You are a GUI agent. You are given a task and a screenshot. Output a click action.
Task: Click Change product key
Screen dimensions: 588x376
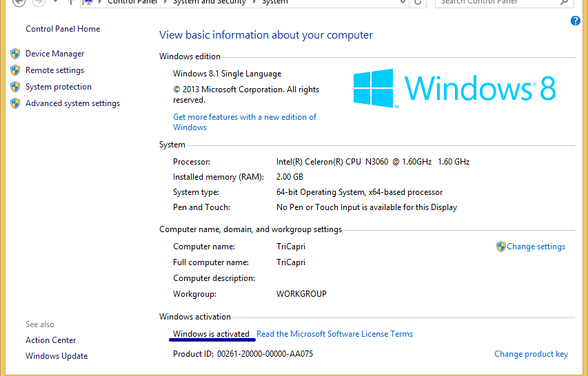[x=531, y=354]
